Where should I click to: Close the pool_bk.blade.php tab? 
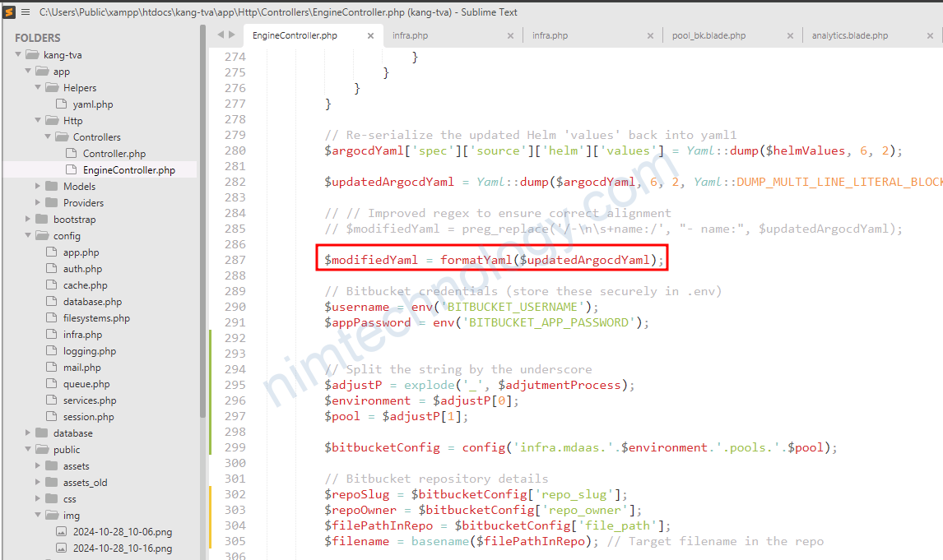tap(790, 36)
